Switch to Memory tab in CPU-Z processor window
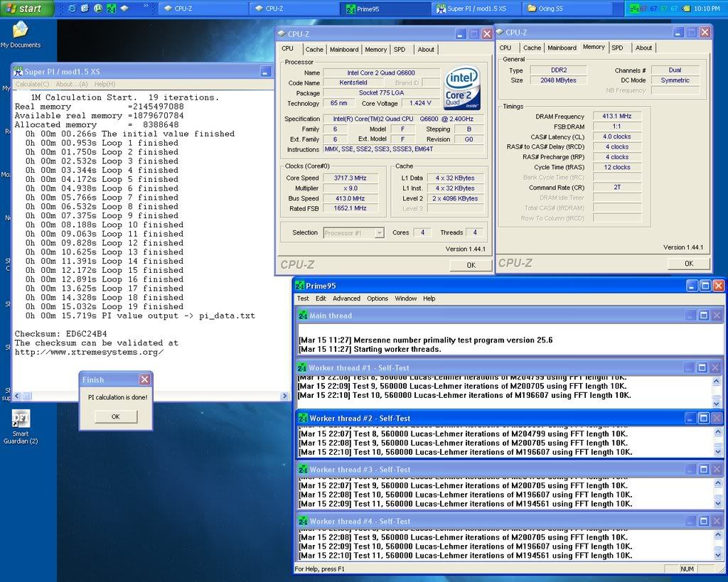Image resolution: width=728 pixels, height=582 pixels. 375,49
